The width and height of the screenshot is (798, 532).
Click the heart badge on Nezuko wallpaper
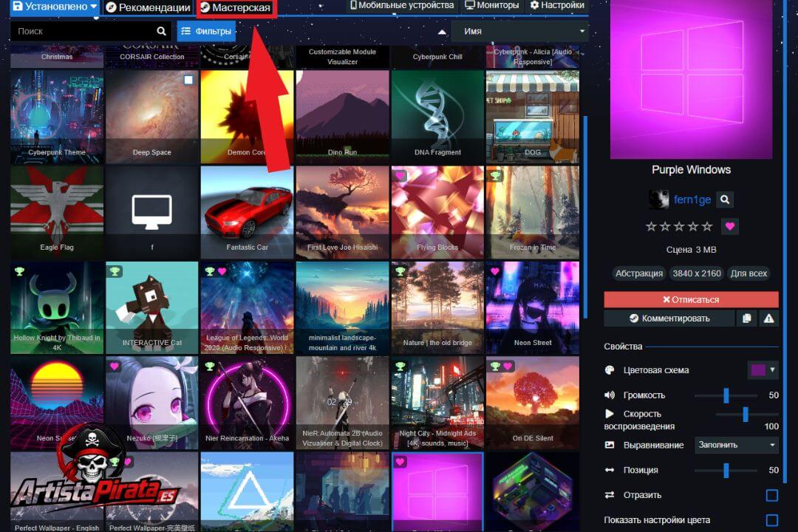click(115, 366)
